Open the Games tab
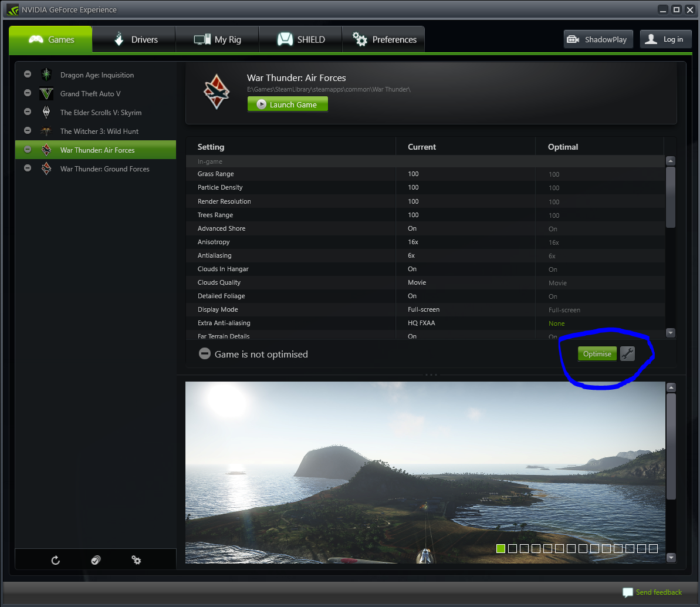 click(x=50, y=39)
